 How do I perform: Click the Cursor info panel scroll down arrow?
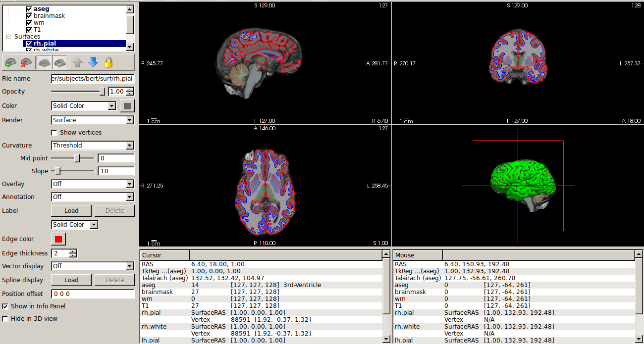click(x=386, y=340)
